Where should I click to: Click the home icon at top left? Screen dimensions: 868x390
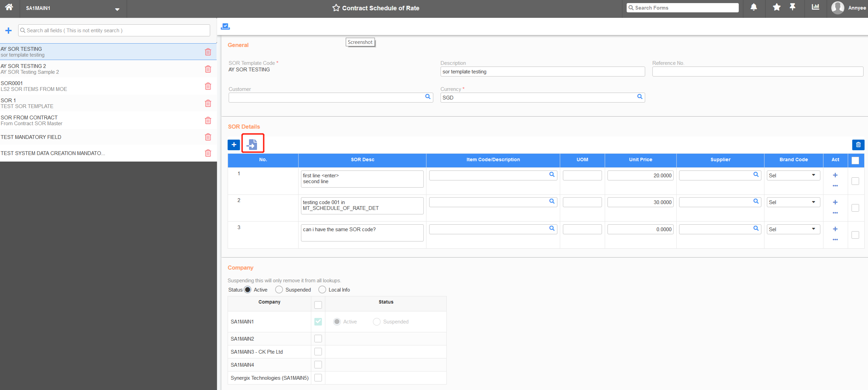point(9,7)
